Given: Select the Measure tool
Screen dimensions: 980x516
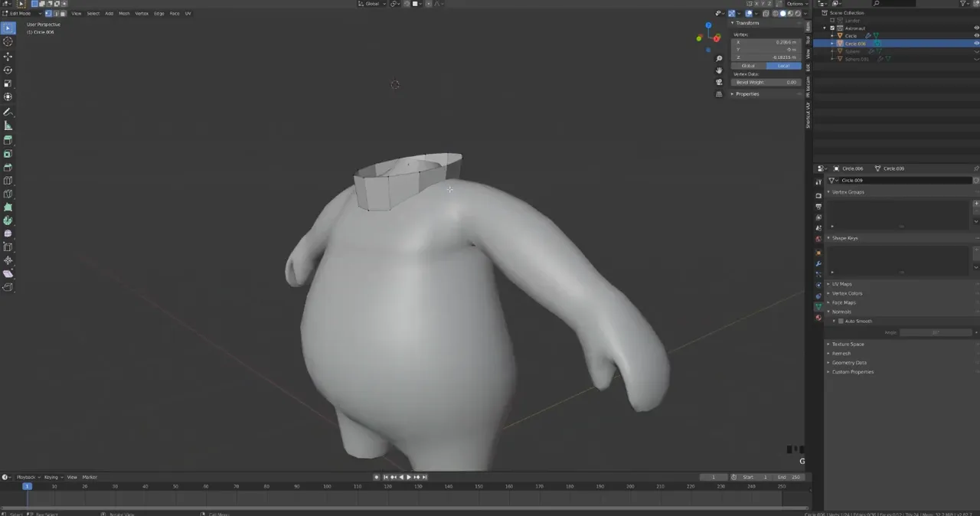Looking at the screenshot, I should (x=8, y=126).
